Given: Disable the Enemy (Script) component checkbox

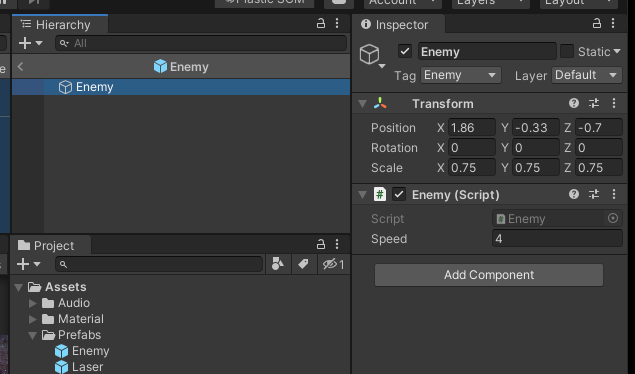Looking at the screenshot, I should (x=399, y=194).
